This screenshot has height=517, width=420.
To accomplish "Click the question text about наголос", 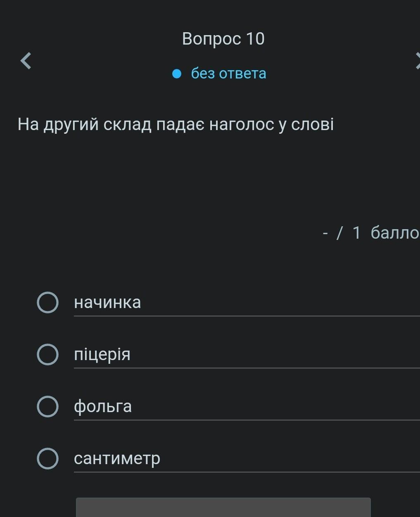I will coord(176,124).
